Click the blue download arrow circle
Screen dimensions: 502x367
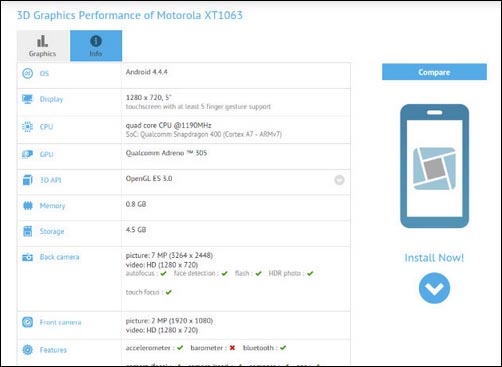[434, 288]
